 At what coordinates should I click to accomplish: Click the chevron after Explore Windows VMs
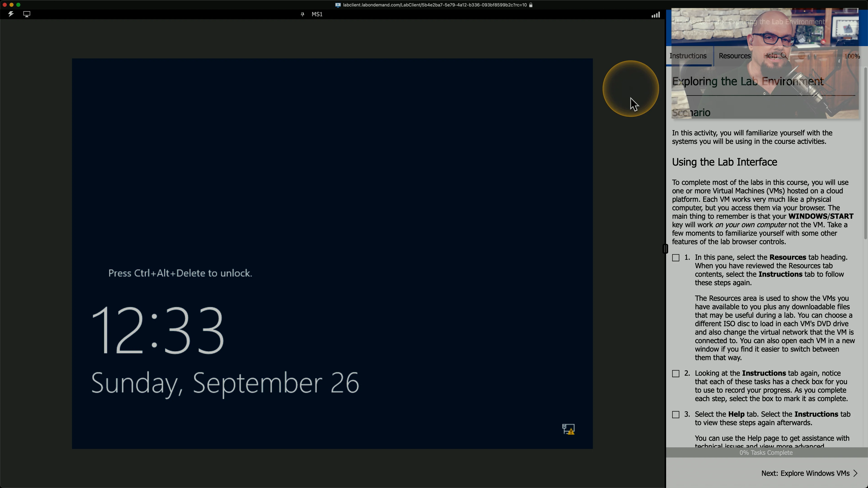pyautogui.click(x=856, y=474)
